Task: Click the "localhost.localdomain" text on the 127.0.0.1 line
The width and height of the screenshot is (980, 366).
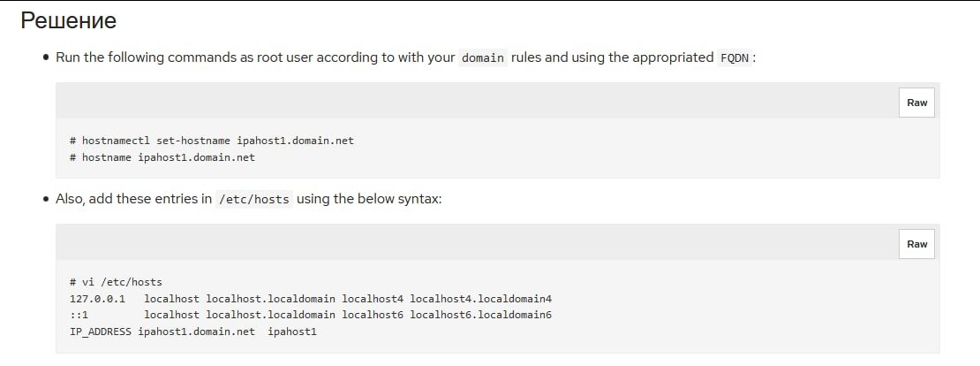Action: (x=270, y=299)
